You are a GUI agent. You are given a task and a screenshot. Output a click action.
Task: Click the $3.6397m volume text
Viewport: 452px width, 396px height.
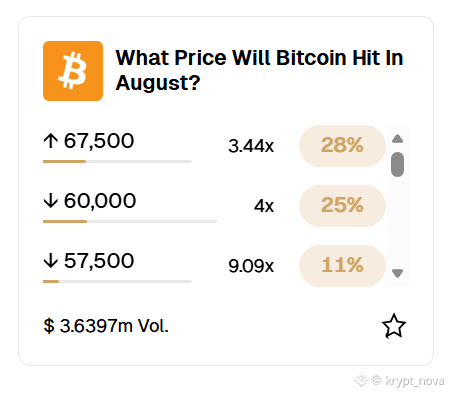[x=106, y=326]
